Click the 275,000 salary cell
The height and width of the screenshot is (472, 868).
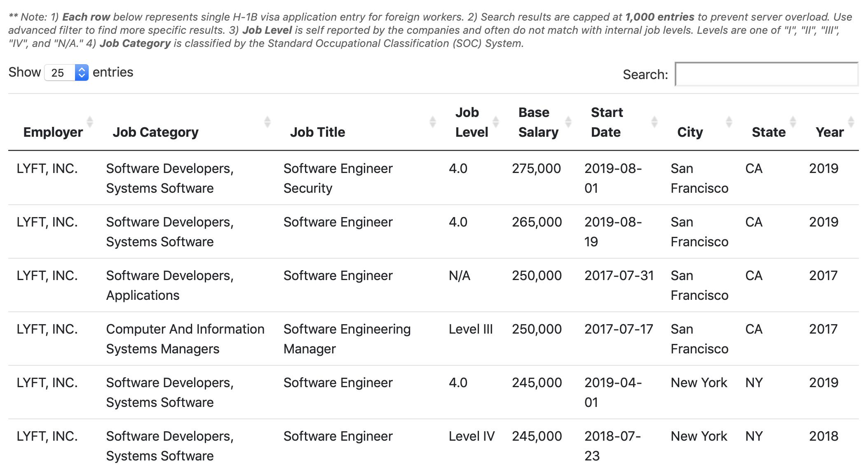536,168
